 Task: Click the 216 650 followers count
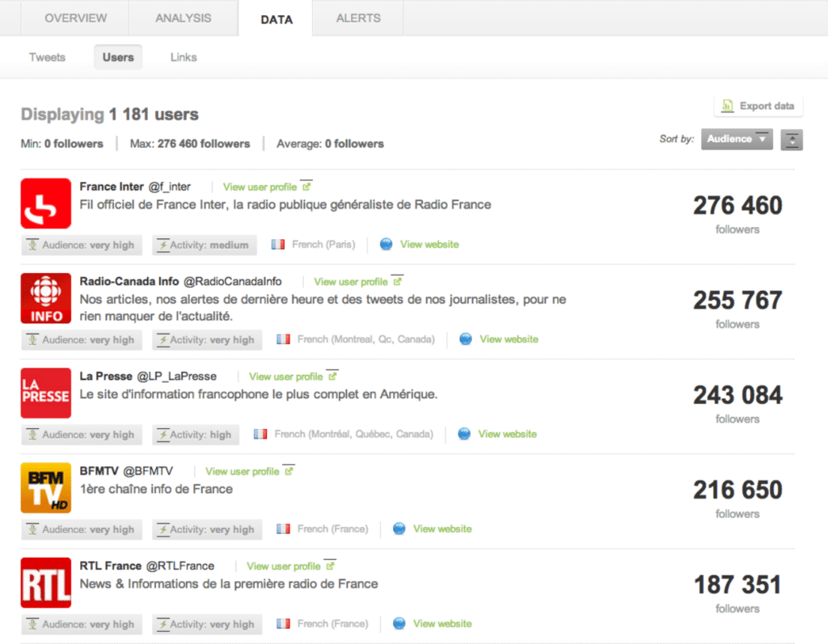coord(737,490)
